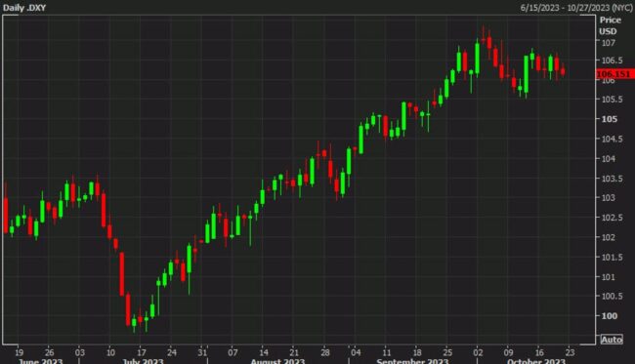Click the 103 price axis label

(x=609, y=198)
